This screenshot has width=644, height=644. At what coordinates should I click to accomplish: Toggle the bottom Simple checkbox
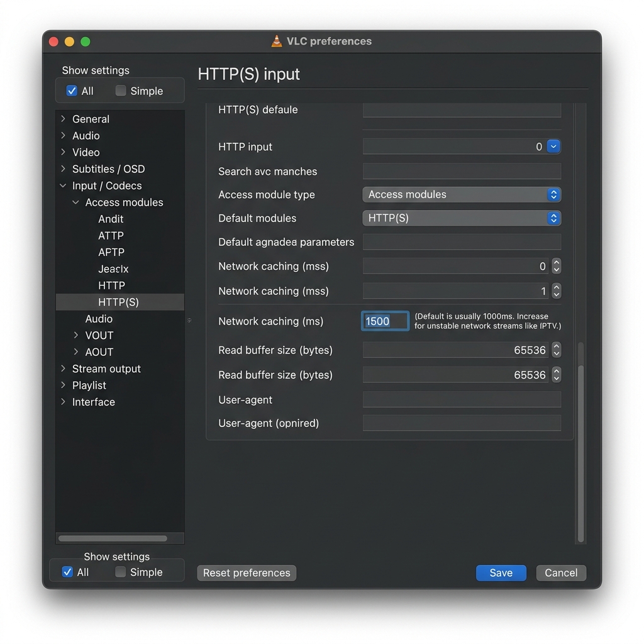(x=120, y=572)
